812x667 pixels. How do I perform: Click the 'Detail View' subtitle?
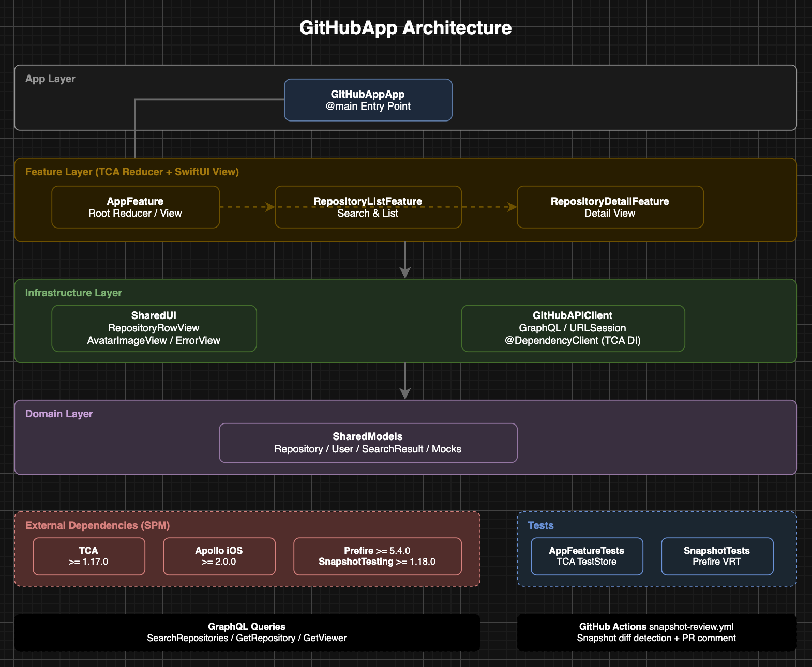pos(610,213)
